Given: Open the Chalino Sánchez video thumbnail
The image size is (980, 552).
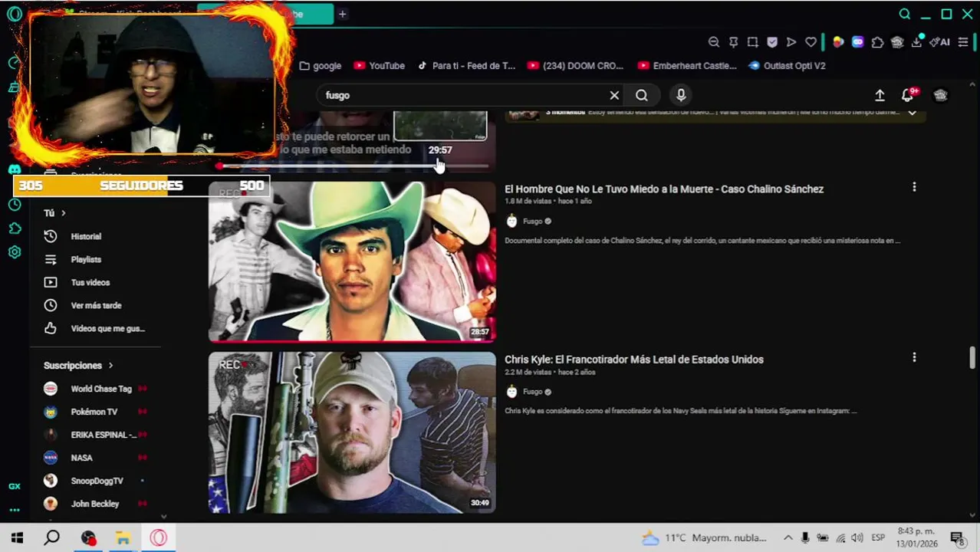Looking at the screenshot, I should pos(352,261).
